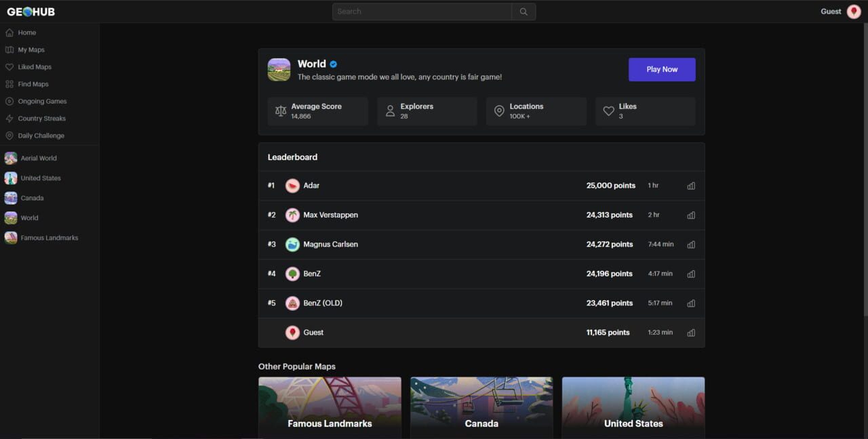Click the search magnifier icon
Image resolution: width=868 pixels, height=439 pixels.
pyautogui.click(x=523, y=11)
